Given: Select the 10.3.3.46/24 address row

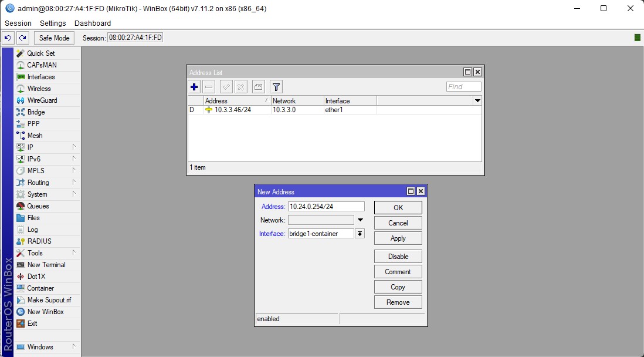Looking at the screenshot, I should click(233, 110).
